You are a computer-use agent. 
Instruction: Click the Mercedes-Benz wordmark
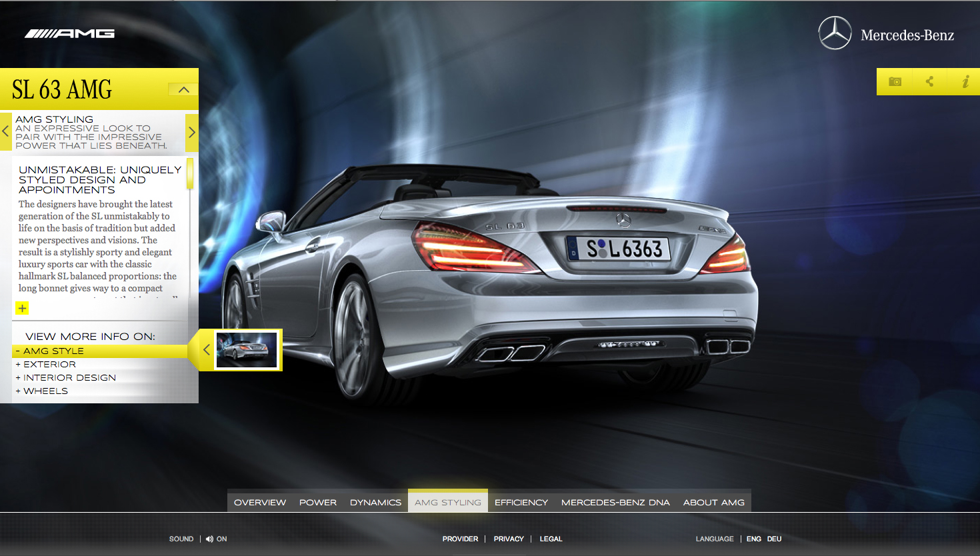tap(907, 35)
